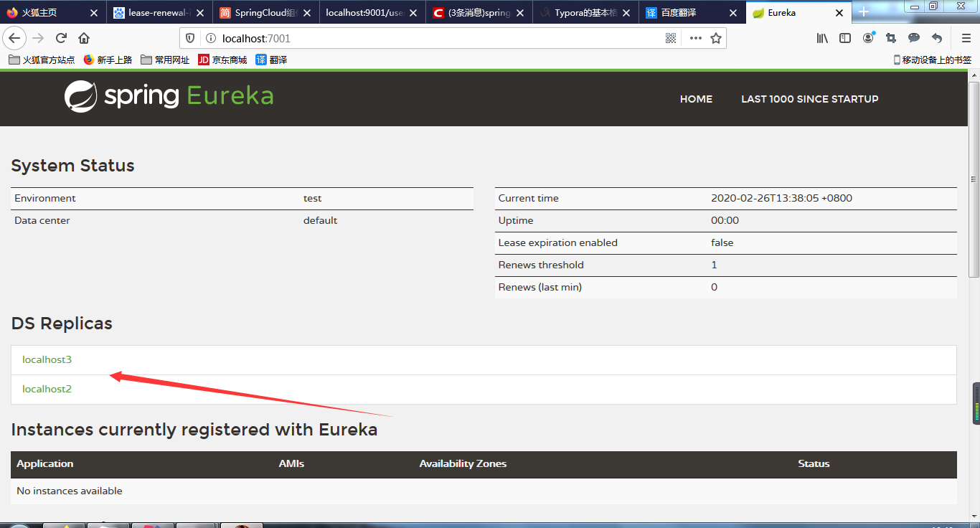Go back to the previous page

click(14, 39)
